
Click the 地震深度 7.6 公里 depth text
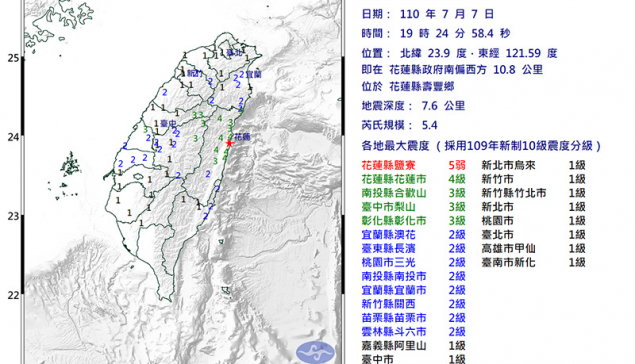pyautogui.click(x=413, y=106)
